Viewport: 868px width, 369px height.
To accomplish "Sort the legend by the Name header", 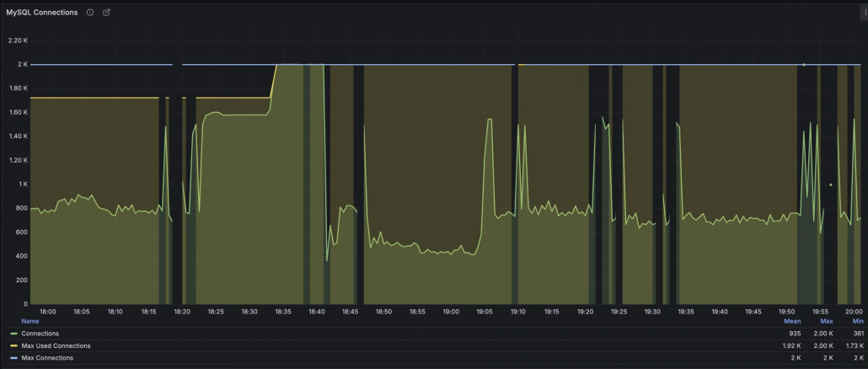I will point(29,321).
